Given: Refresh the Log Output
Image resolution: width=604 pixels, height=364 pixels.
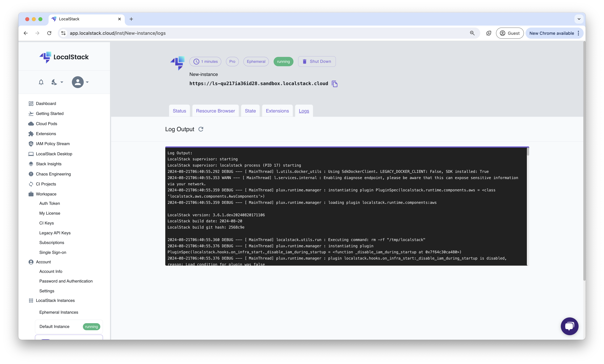Looking at the screenshot, I should tap(201, 129).
